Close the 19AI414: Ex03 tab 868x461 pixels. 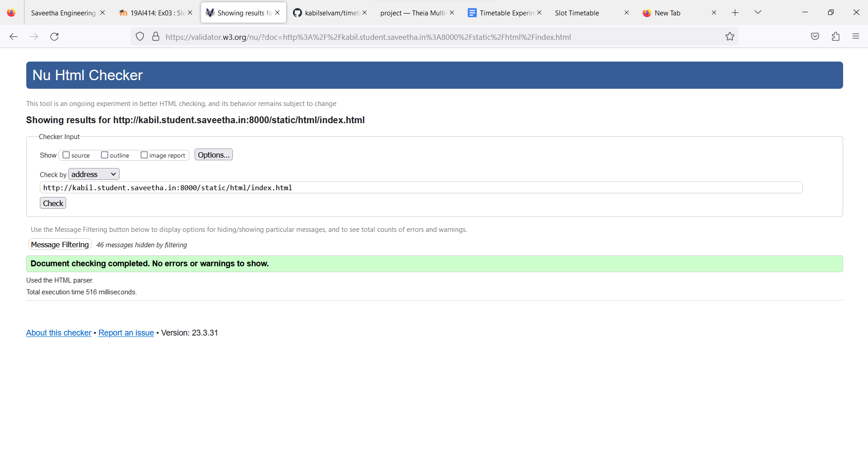click(190, 13)
